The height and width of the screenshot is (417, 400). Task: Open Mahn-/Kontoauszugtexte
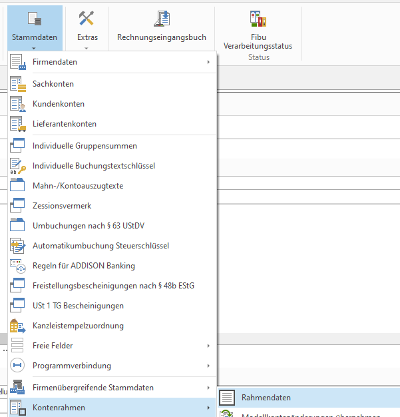click(x=112, y=186)
